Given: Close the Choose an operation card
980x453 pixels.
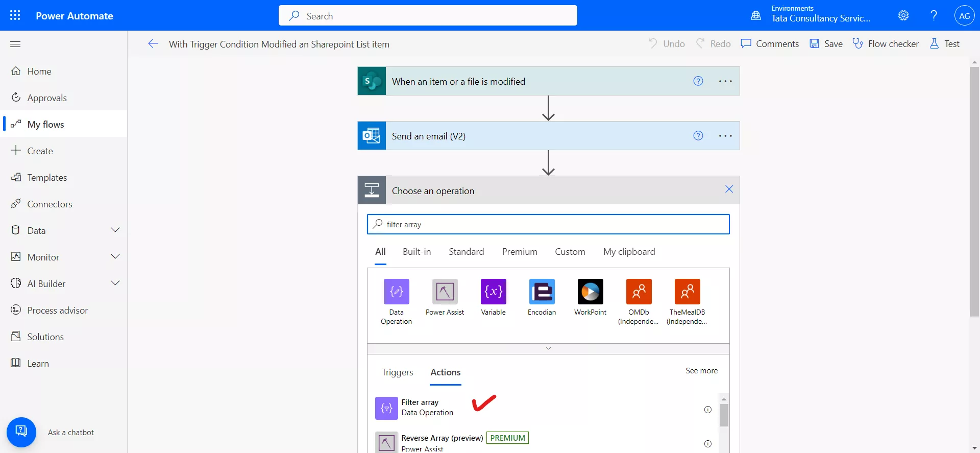Looking at the screenshot, I should tap(729, 189).
